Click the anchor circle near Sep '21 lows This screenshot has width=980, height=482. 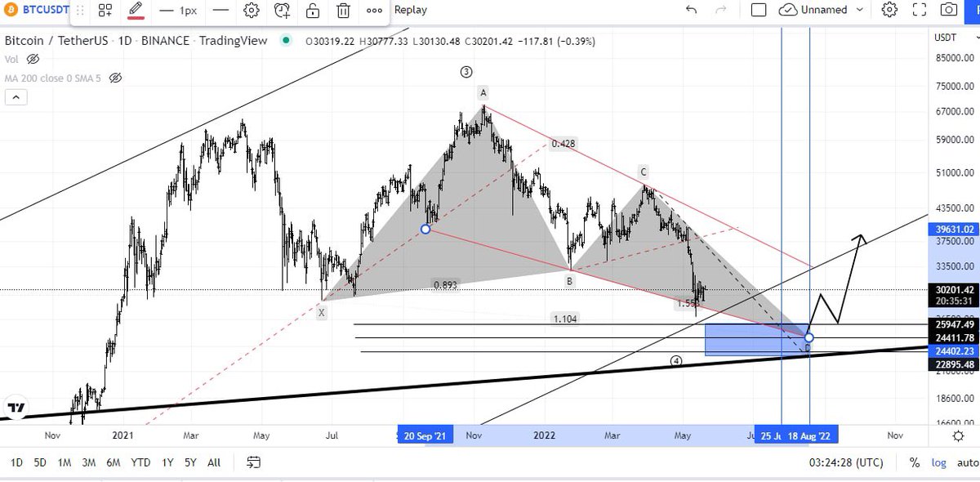425,230
